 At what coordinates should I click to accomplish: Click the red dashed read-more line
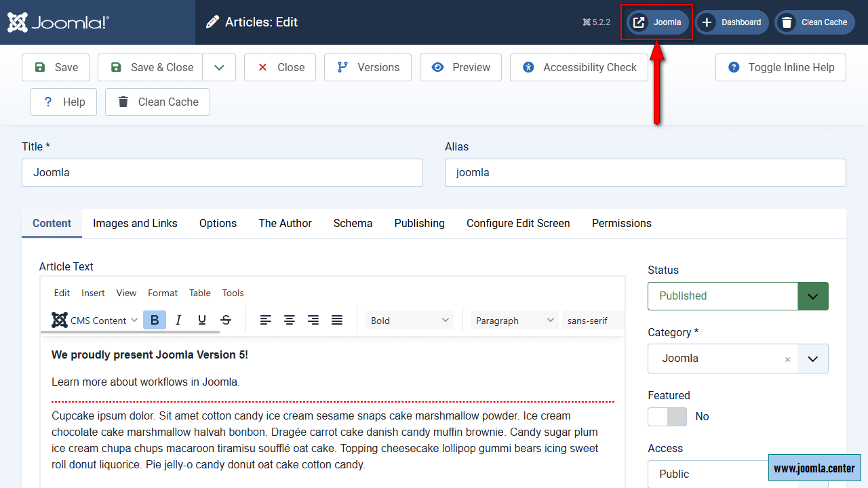[333, 402]
